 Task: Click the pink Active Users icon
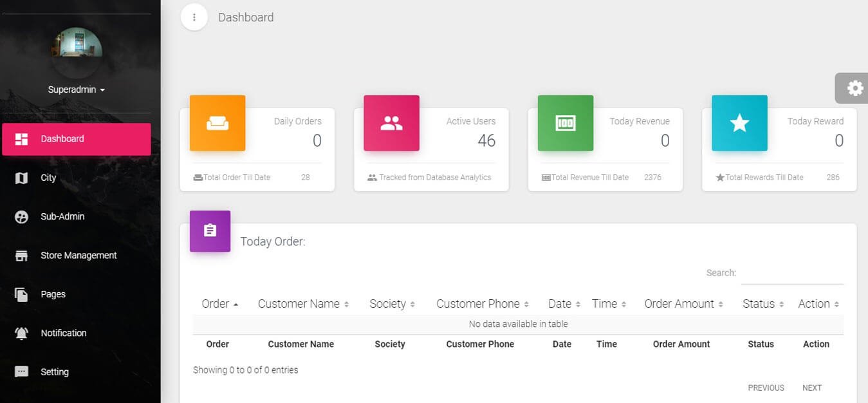point(391,124)
